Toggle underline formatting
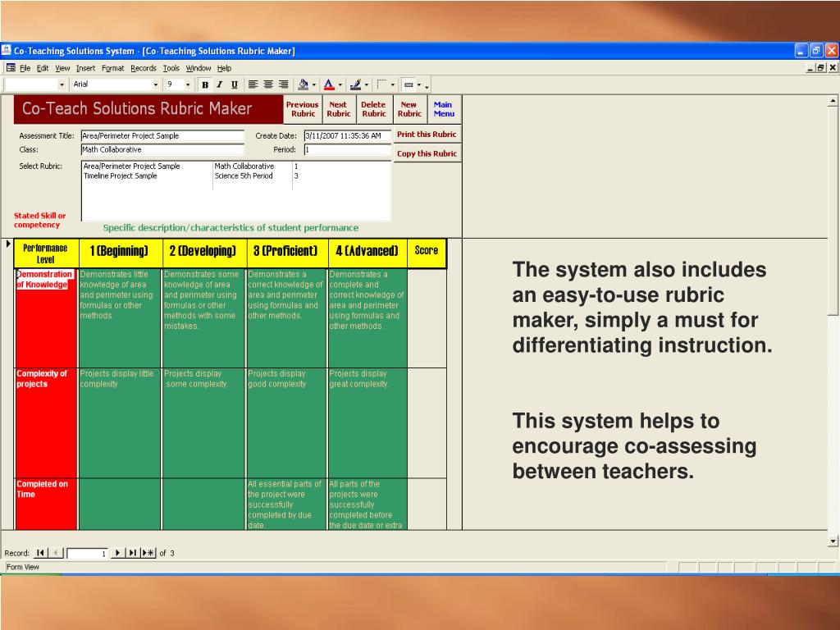This screenshot has width=840, height=630. pos(234,84)
